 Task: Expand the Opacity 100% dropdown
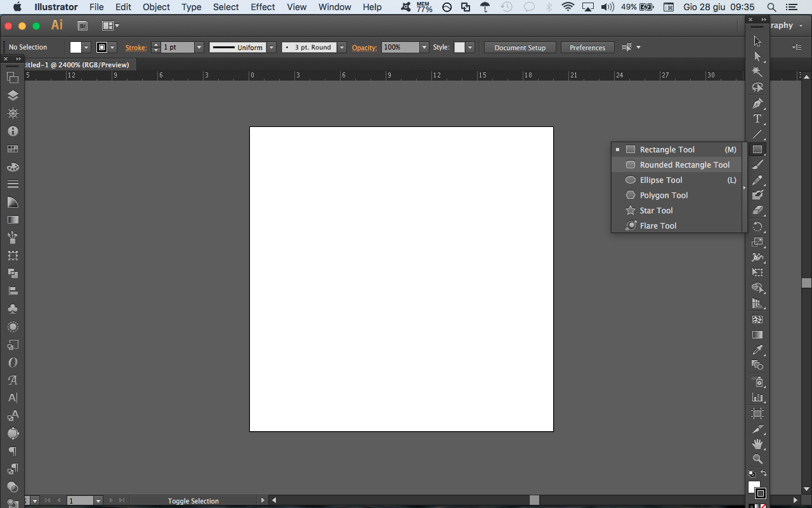click(424, 48)
